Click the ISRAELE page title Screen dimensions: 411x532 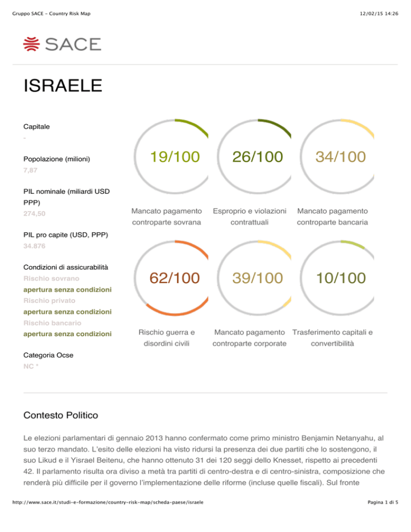[63, 85]
